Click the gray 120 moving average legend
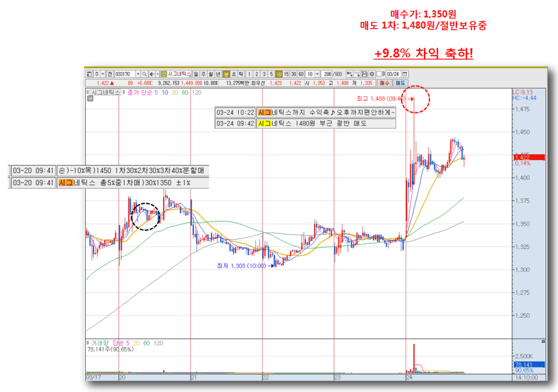 click(196, 93)
